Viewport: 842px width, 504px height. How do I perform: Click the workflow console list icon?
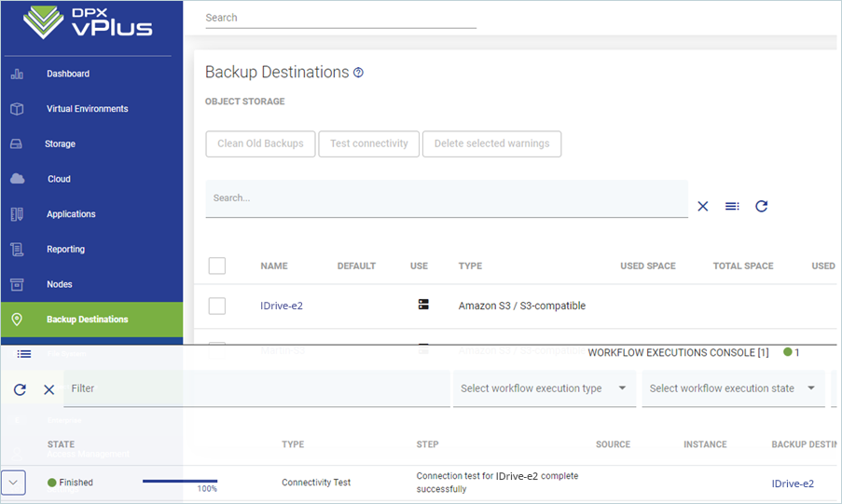coord(24,354)
